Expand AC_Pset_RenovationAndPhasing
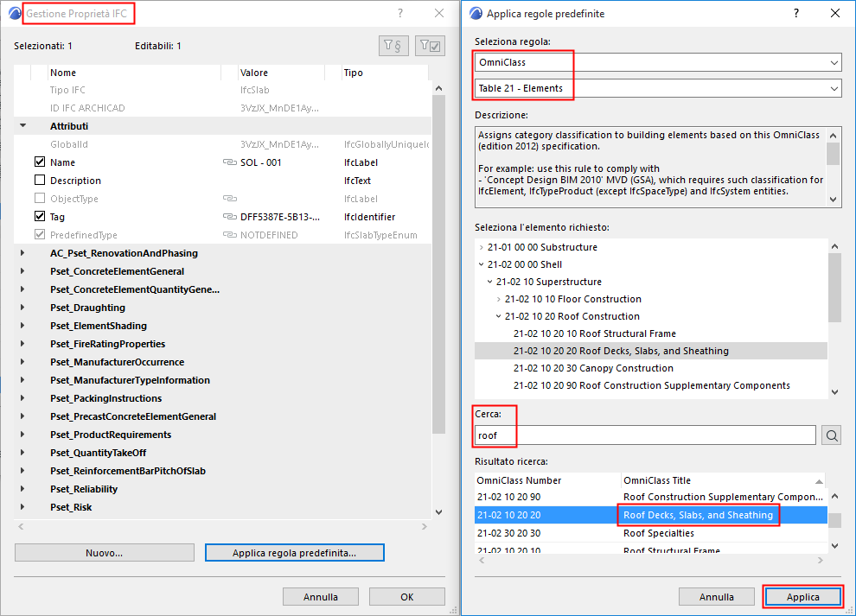 click(22, 253)
